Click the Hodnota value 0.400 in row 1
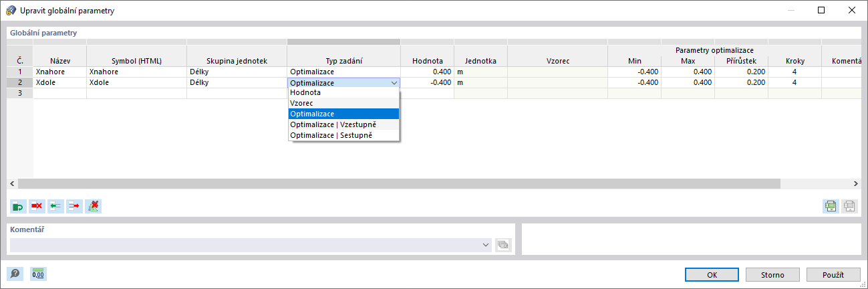The image size is (868, 289). 427,72
